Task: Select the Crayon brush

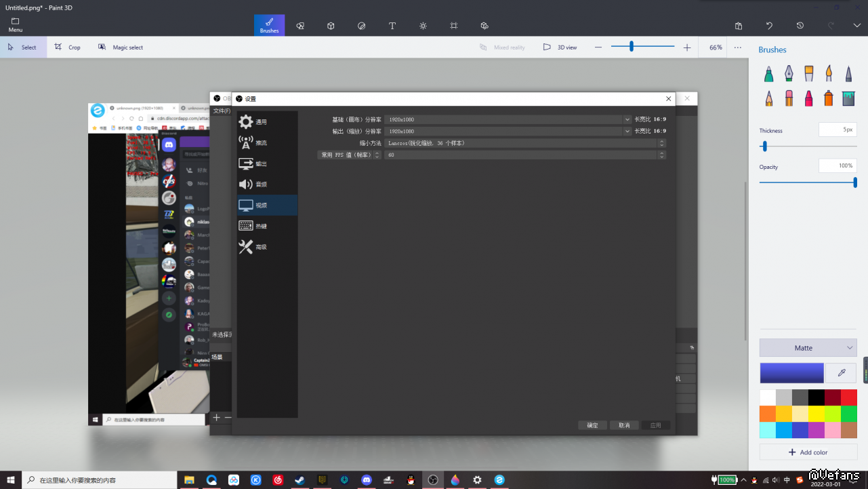Action: 808,98
